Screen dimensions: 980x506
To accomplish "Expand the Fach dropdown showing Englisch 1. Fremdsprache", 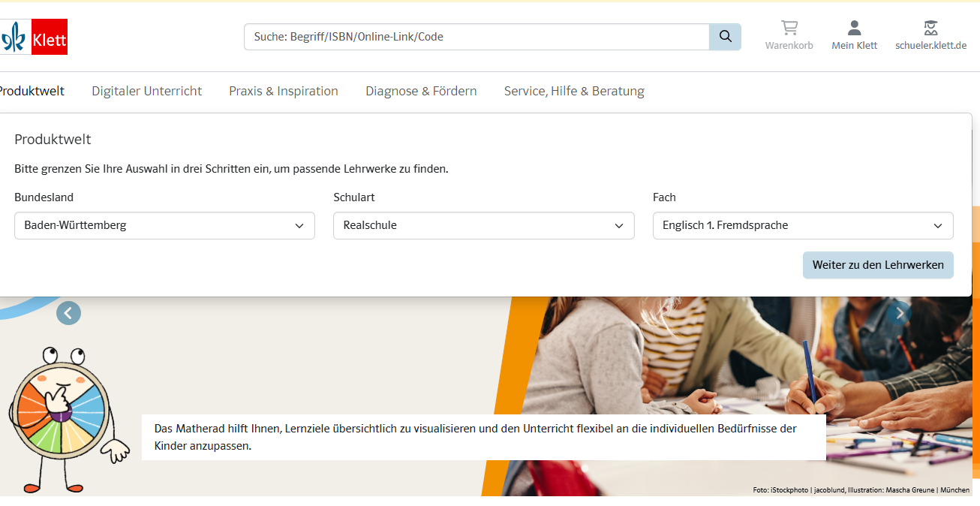I will [x=803, y=225].
